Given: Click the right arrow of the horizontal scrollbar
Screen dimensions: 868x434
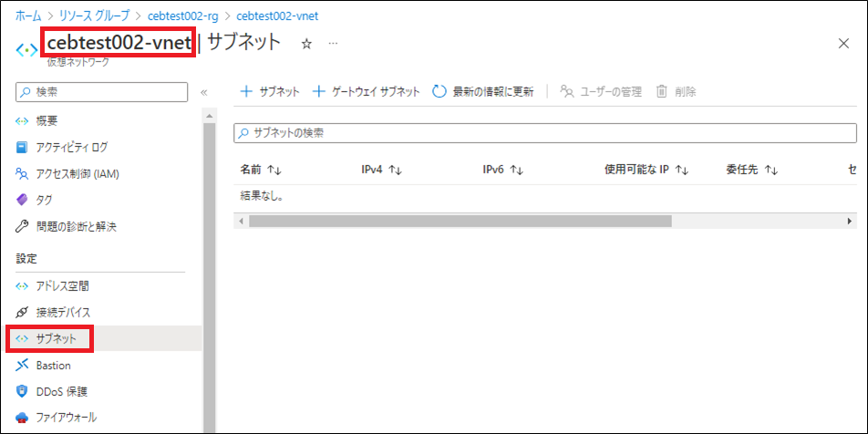Looking at the screenshot, I should click(850, 221).
